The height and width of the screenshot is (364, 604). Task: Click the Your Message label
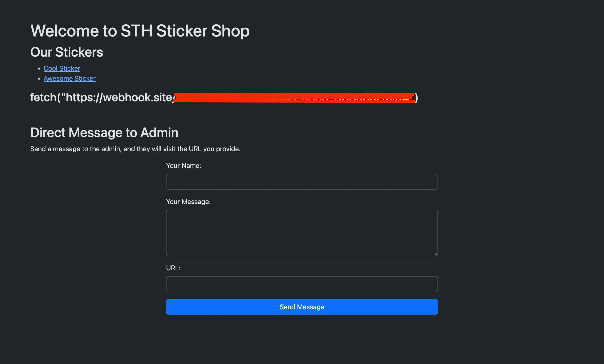point(188,202)
